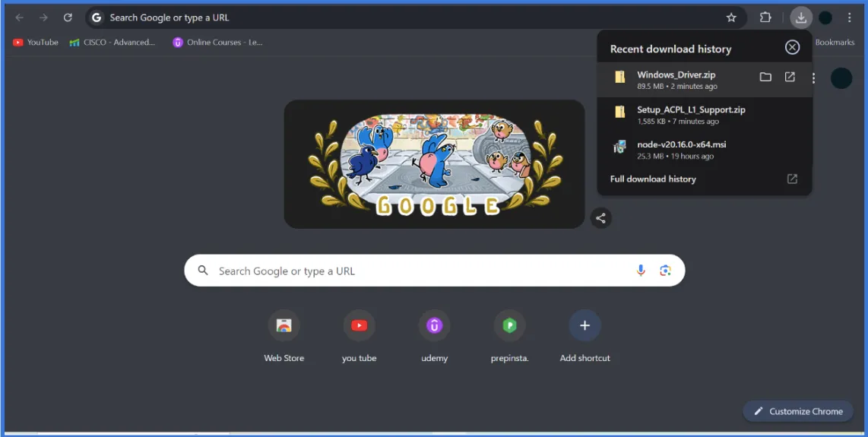Viewport: 868px width, 437px height.
Task: Open Windows_Driver.zip with the open icon
Action: (x=790, y=77)
